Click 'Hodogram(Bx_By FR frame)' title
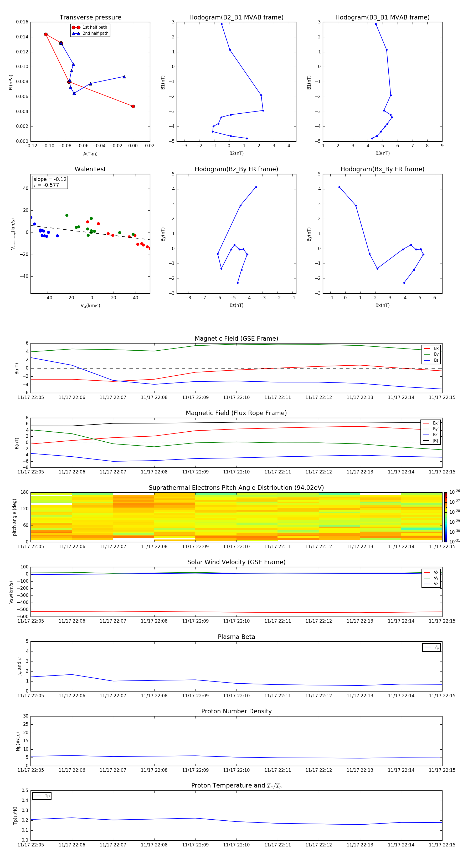The height and width of the screenshot is (868, 473). [x=382, y=169]
